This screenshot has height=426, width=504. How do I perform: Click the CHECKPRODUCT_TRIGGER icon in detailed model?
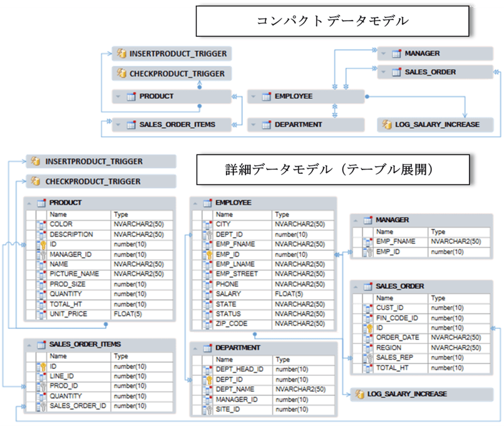[x=36, y=181]
